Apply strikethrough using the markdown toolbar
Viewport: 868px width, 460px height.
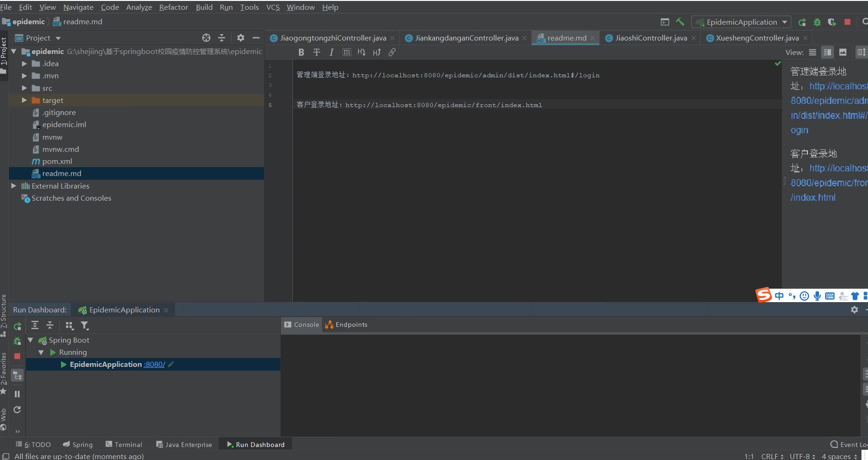(317, 52)
